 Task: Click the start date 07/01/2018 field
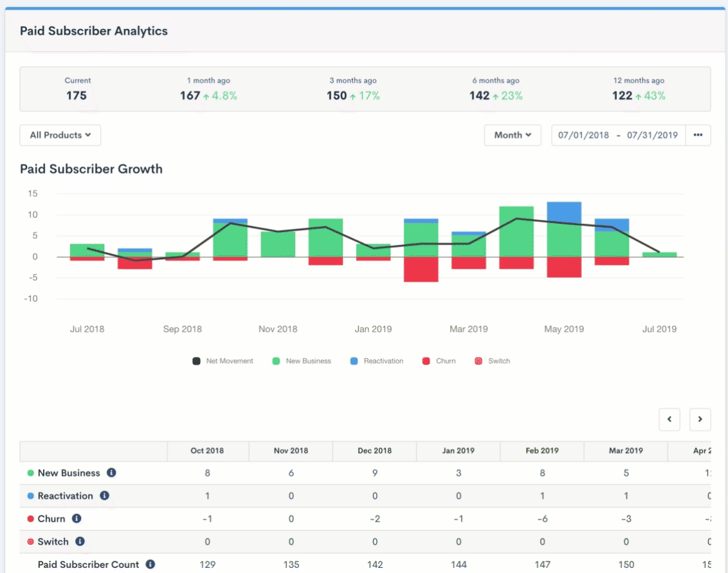[x=583, y=135]
